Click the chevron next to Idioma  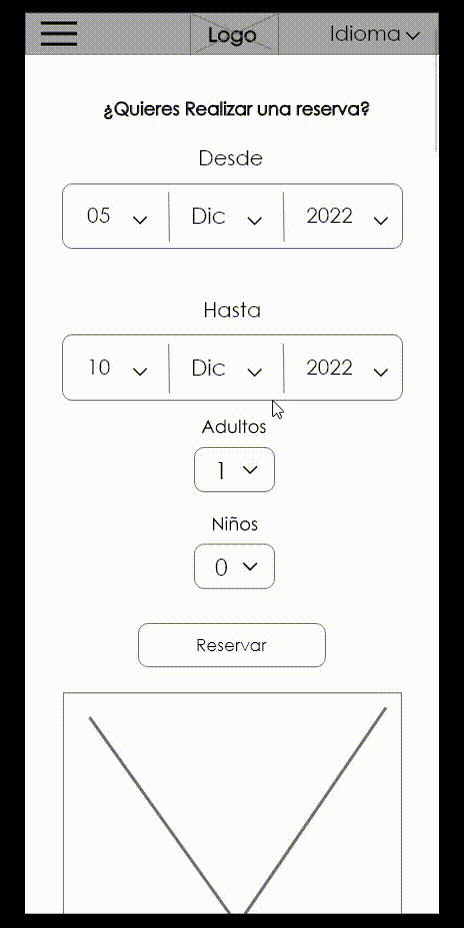tap(413, 35)
